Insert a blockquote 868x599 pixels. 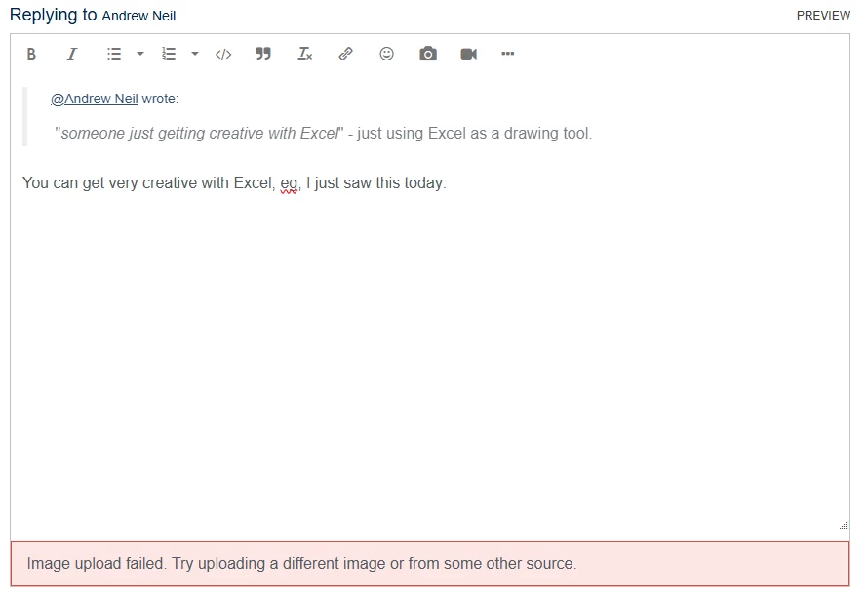(263, 54)
